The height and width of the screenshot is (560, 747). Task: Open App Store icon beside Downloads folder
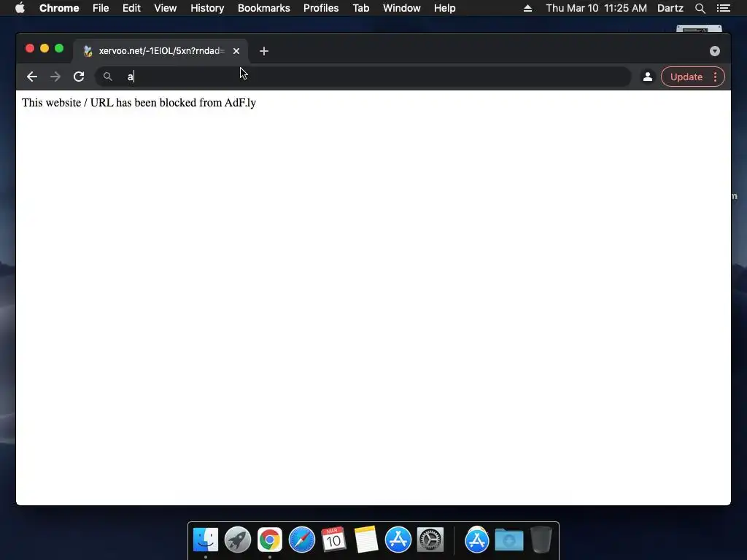pyautogui.click(x=477, y=540)
